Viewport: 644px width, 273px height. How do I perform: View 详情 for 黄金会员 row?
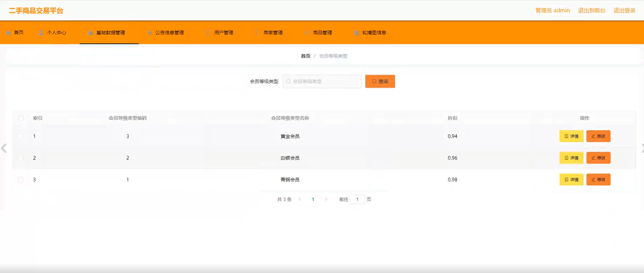click(x=572, y=136)
